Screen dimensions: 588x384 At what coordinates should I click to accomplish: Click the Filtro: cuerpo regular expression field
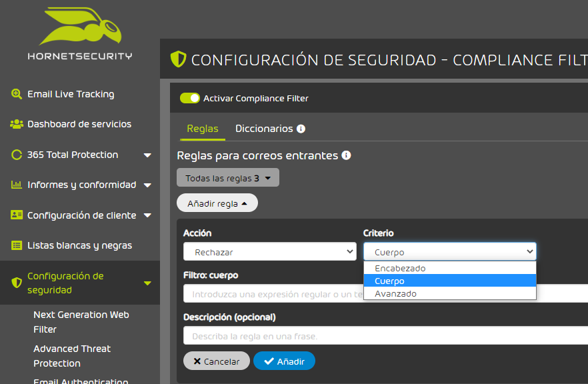pyautogui.click(x=385, y=293)
